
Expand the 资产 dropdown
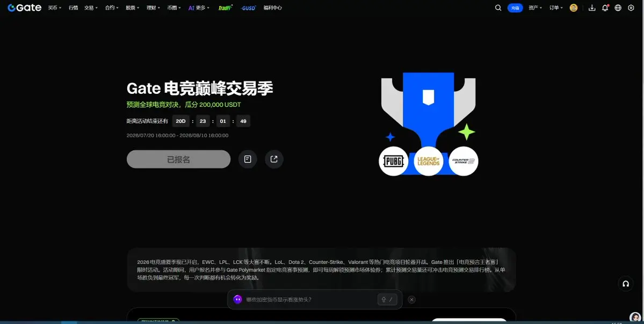pyautogui.click(x=535, y=8)
